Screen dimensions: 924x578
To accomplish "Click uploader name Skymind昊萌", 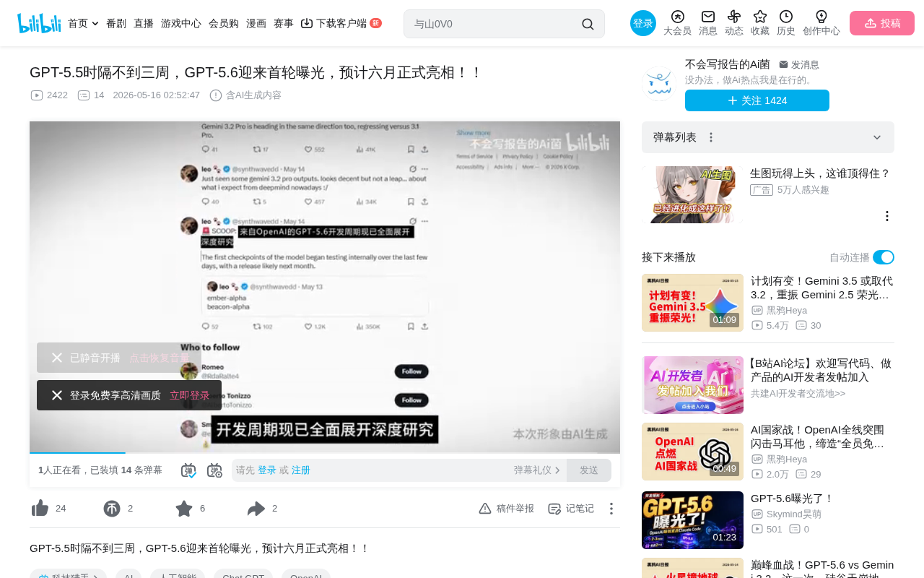I will (x=794, y=514).
